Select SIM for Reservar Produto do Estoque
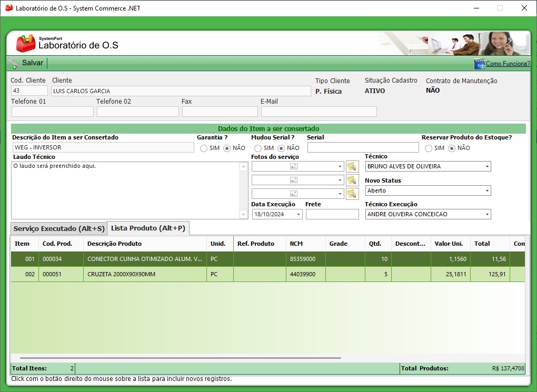The height and width of the screenshot is (392, 537). (429, 148)
